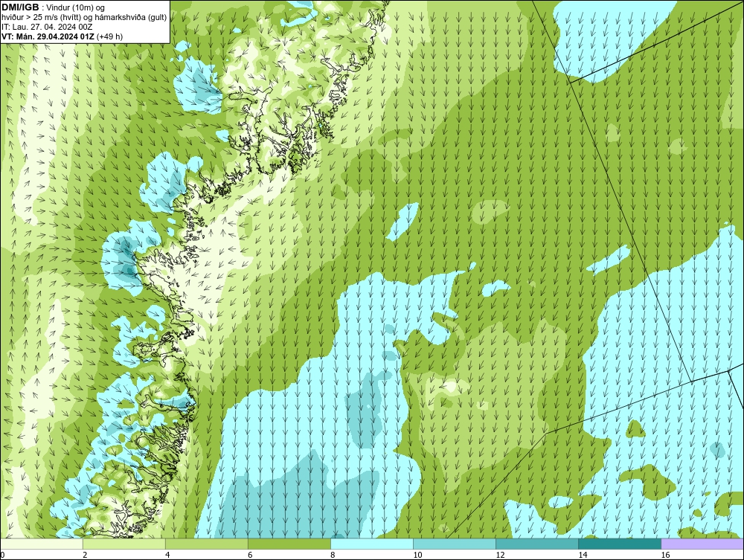Click the 14–16 m/s dark teal legend swatch

coord(619,544)
